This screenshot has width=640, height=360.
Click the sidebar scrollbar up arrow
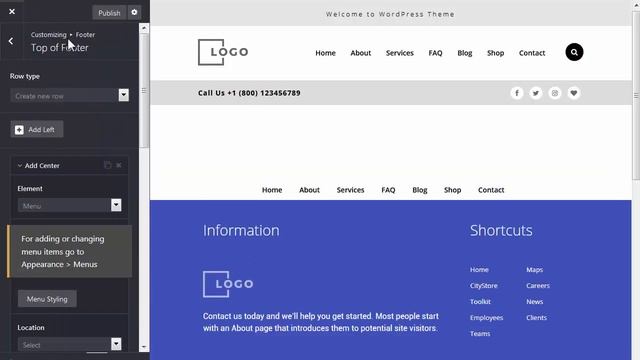coord(144,28)
